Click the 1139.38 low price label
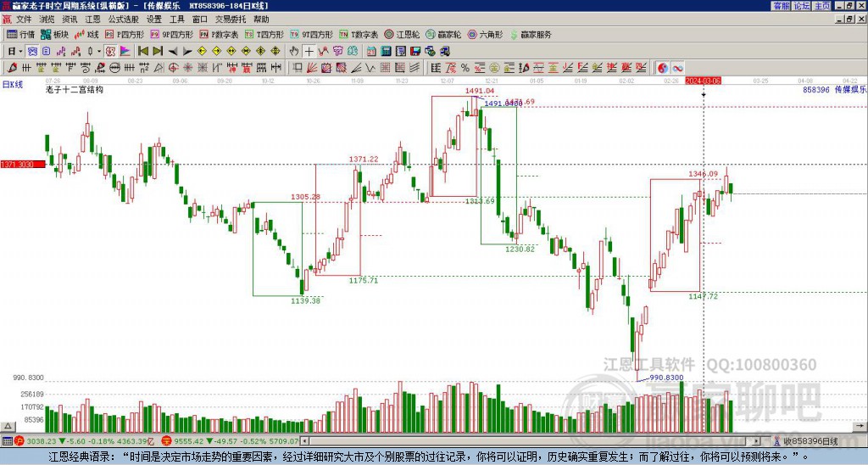Viewport: 868px width, 465px height. point(305,301)
